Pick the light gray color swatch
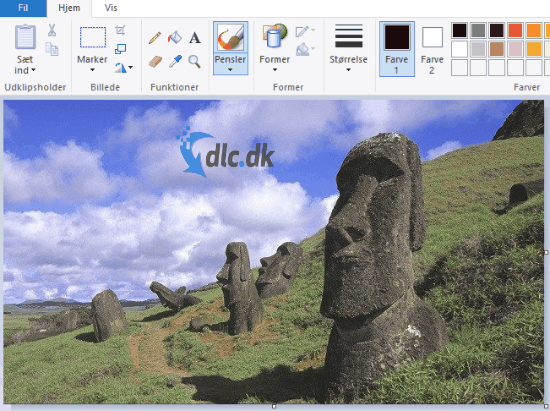 [478, 49]
